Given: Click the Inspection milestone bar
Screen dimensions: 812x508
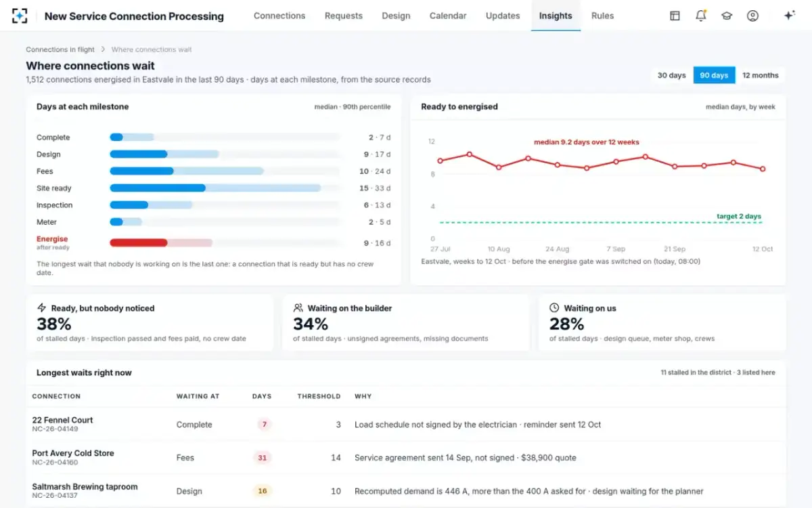Looking at the screenshot, I should pyautogui.click(x=225, y=205).
